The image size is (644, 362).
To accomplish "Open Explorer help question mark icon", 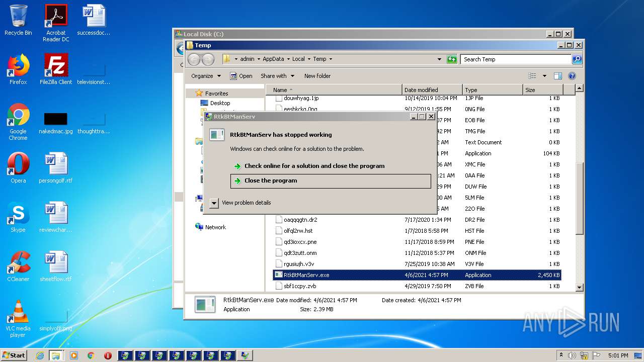I will (x=572, y=76).
